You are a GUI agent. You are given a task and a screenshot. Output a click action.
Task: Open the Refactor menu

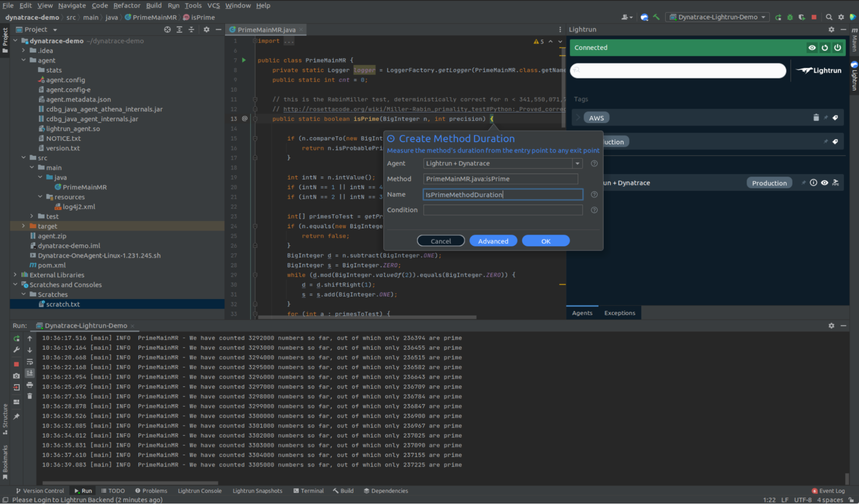(126, 6)
